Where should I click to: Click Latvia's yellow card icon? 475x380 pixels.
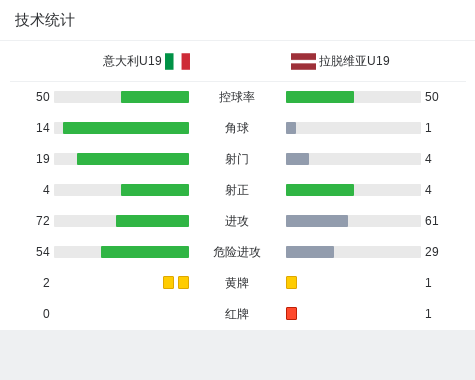pos(291,283)
